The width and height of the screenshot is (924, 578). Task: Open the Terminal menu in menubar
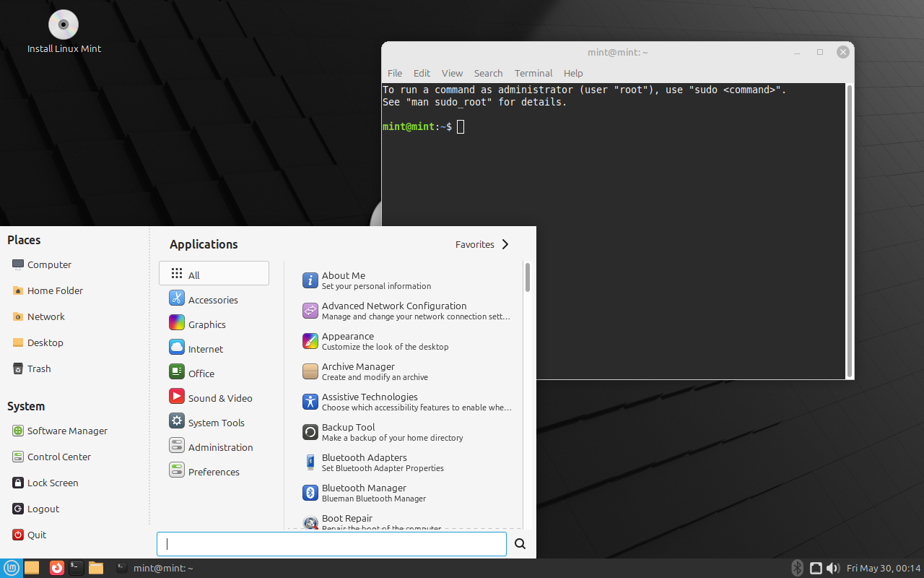[533, 73]
